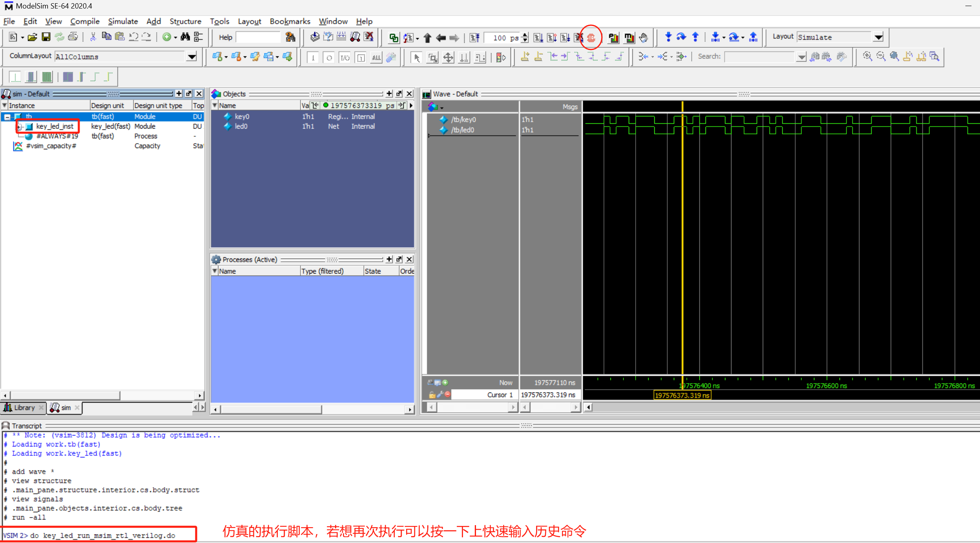
Task: Toggle the Input ports filter button
Action: point(313,58)
